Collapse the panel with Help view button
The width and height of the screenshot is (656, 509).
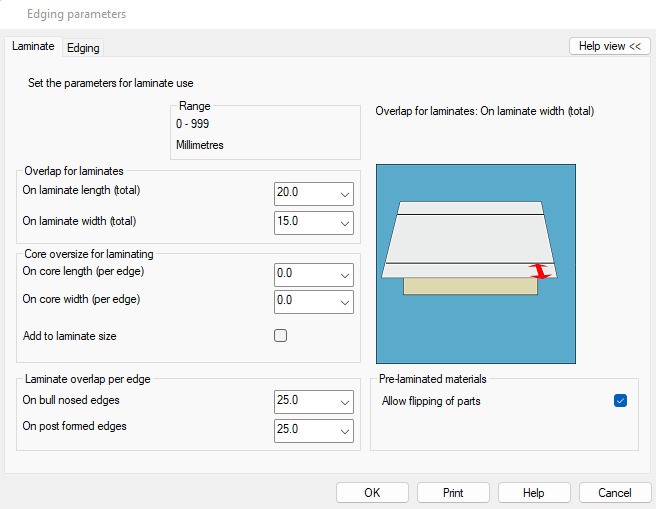point(610,46)
